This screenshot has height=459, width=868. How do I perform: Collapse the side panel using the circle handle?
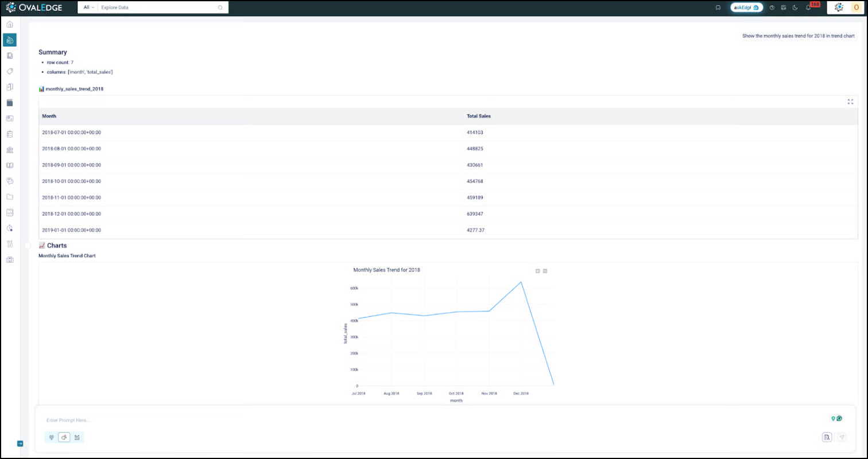click(27, 246)
